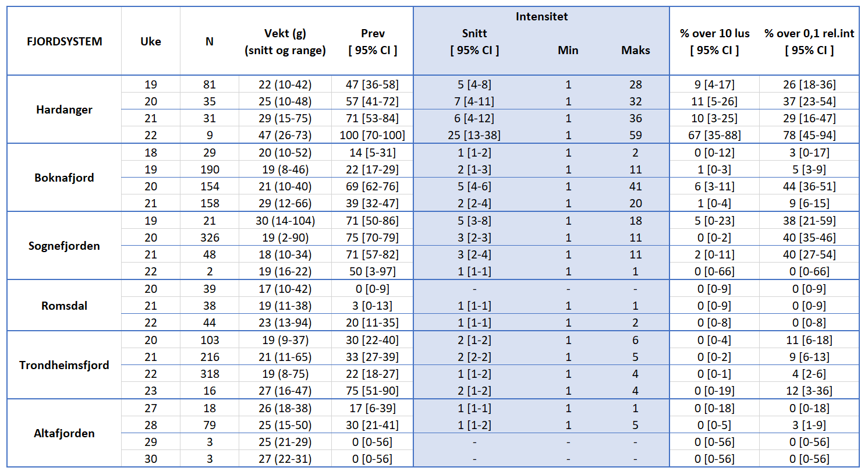Viewport: 868px width, 471px height.
Task: Click the Romsdal row label
Action: click(64, 306)
